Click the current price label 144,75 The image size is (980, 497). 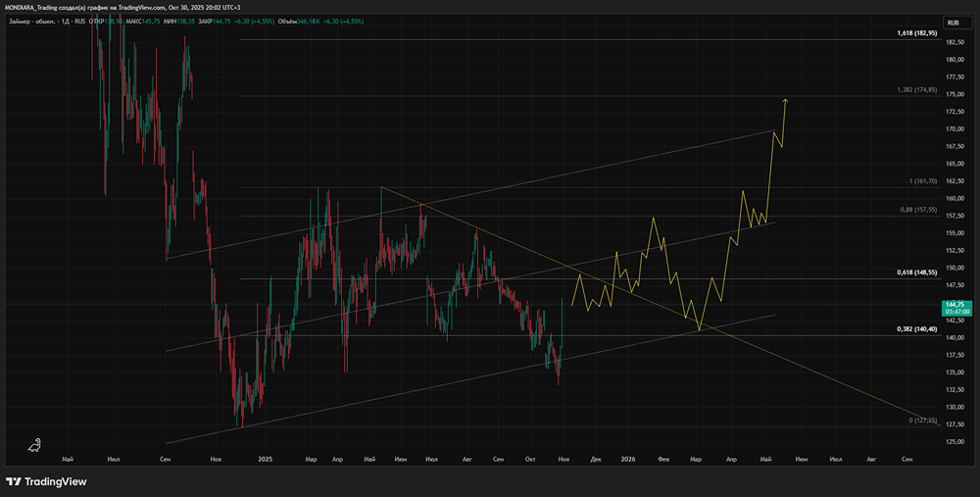[x=955, y=305]
